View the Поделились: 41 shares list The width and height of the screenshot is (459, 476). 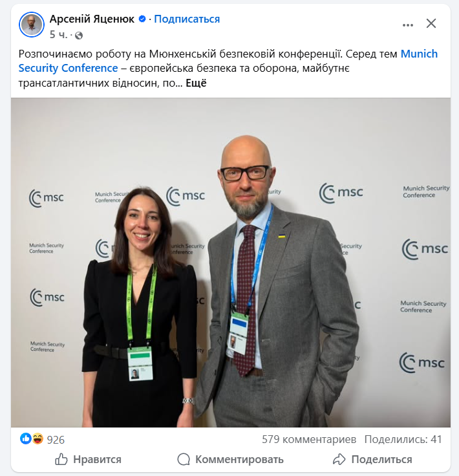tap(403, 439)
